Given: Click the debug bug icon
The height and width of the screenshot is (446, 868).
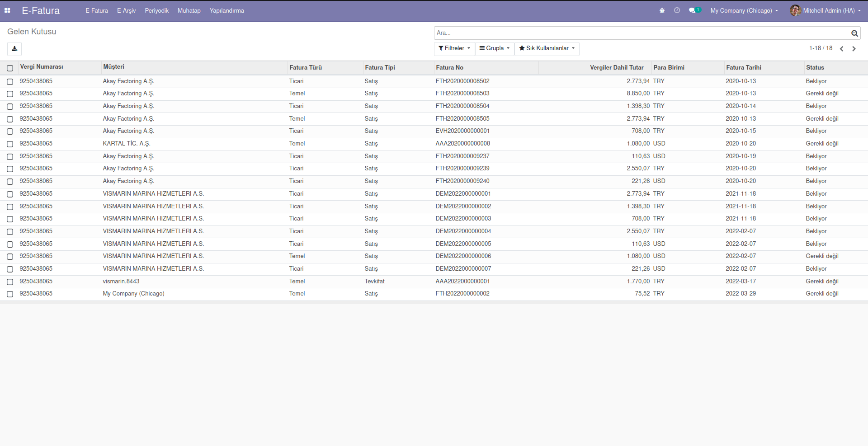Looking at the screenshot, I should click(662, 10).
